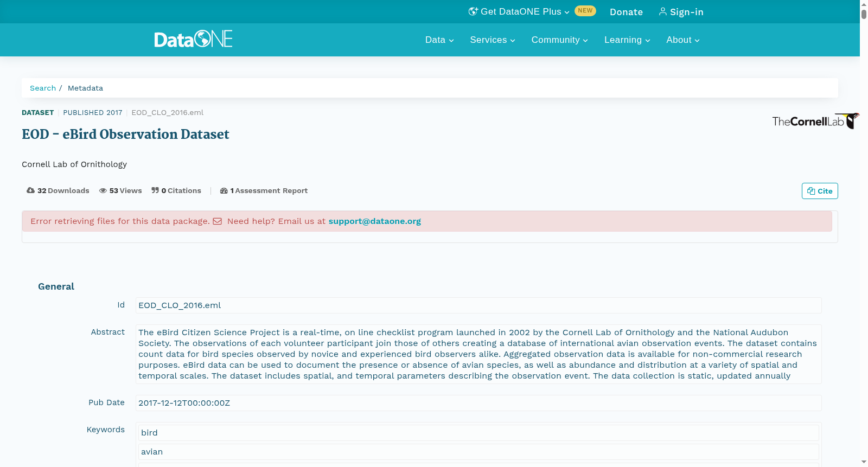Expand the About menu
Image resolution: width=868 pixels, height=467 pixels.
coord(683,40)
